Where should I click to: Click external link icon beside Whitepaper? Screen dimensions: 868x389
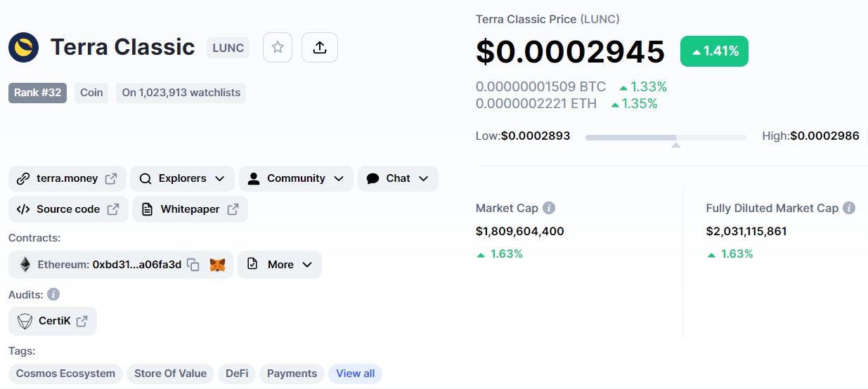tap(233, 209)
